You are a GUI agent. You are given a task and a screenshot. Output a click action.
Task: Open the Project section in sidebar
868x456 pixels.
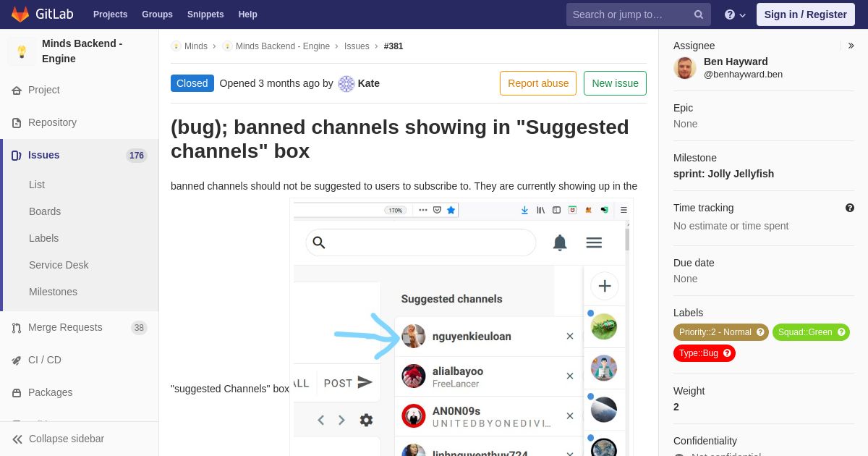(43, 90)
